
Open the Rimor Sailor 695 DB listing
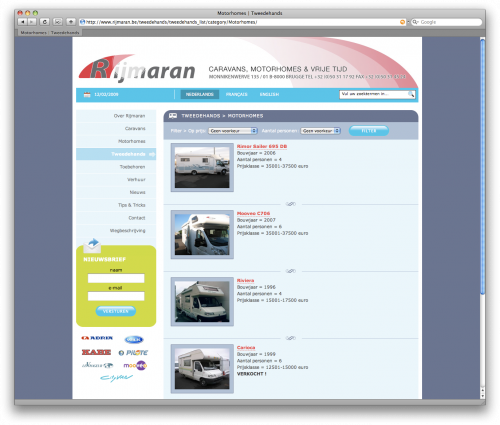[262, 146]
